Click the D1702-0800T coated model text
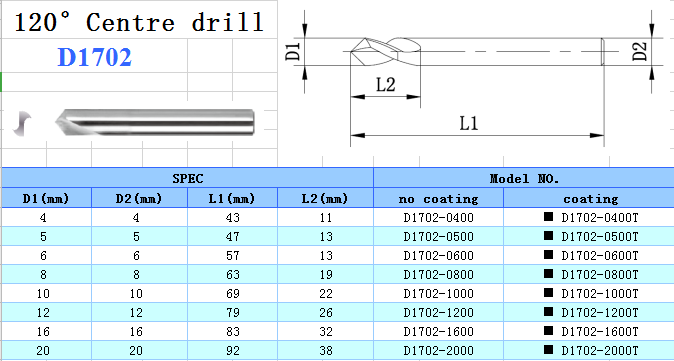Image resolution: width=674 pixels, height=361 pixels. point(600,275)
